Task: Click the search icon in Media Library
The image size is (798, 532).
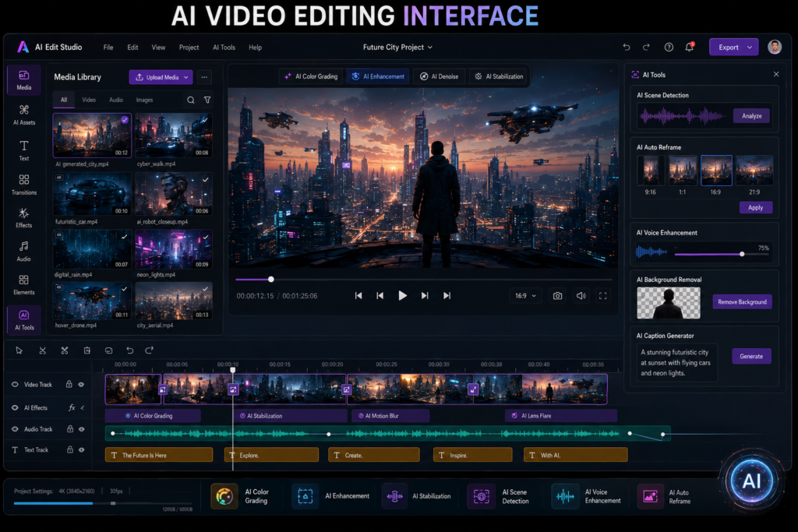Action: pos(190,100)
